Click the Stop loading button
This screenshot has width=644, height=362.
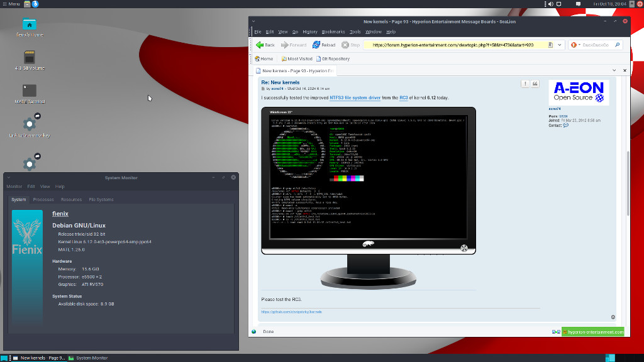tap(350, 45)
